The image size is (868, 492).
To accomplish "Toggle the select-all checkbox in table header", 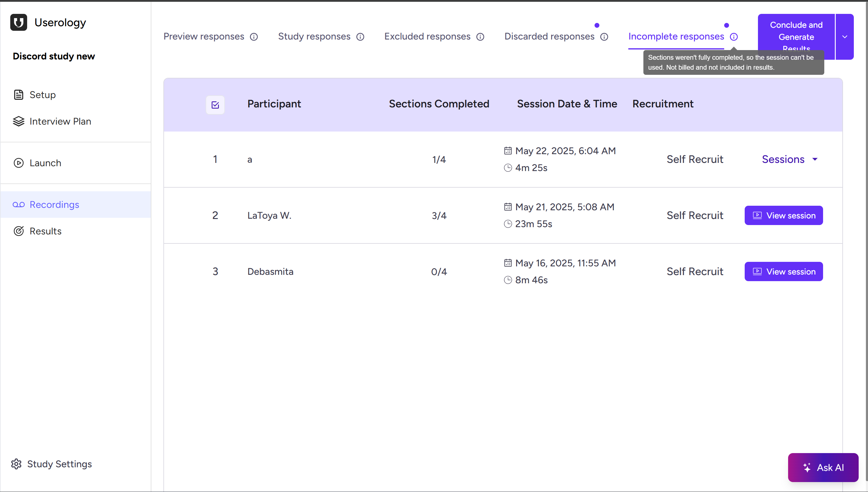I will tap(215, 105).
